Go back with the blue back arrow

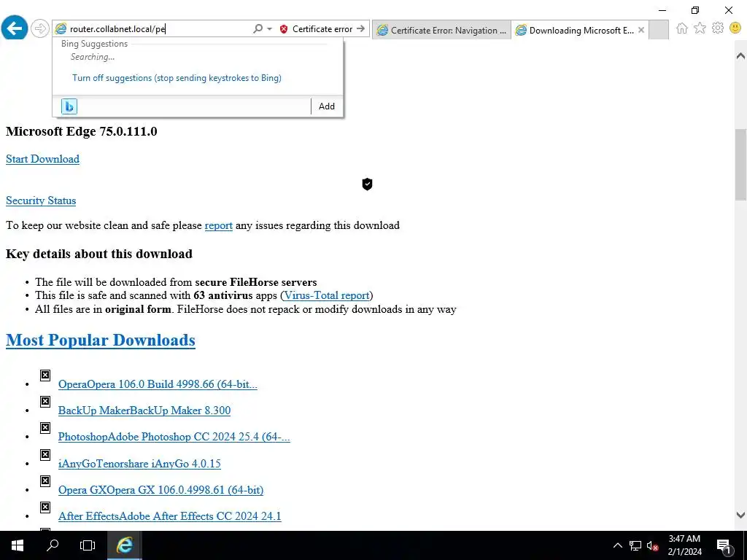pyautogui.click(x=15, y=28)
